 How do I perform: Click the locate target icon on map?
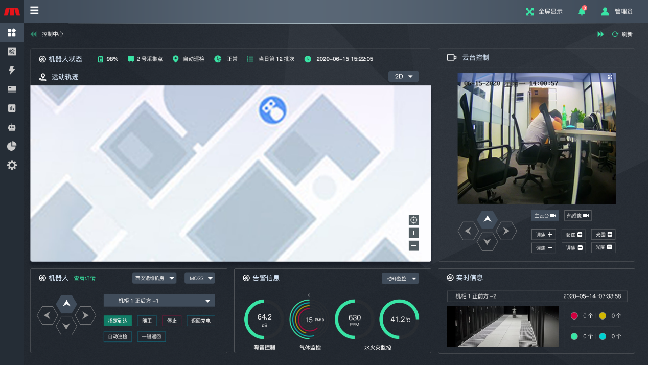point(413,220)
